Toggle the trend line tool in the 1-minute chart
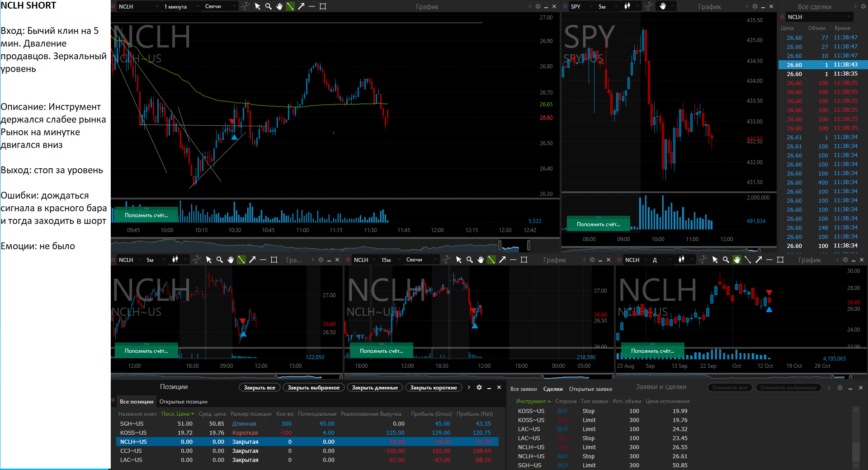 click(290, 6)
